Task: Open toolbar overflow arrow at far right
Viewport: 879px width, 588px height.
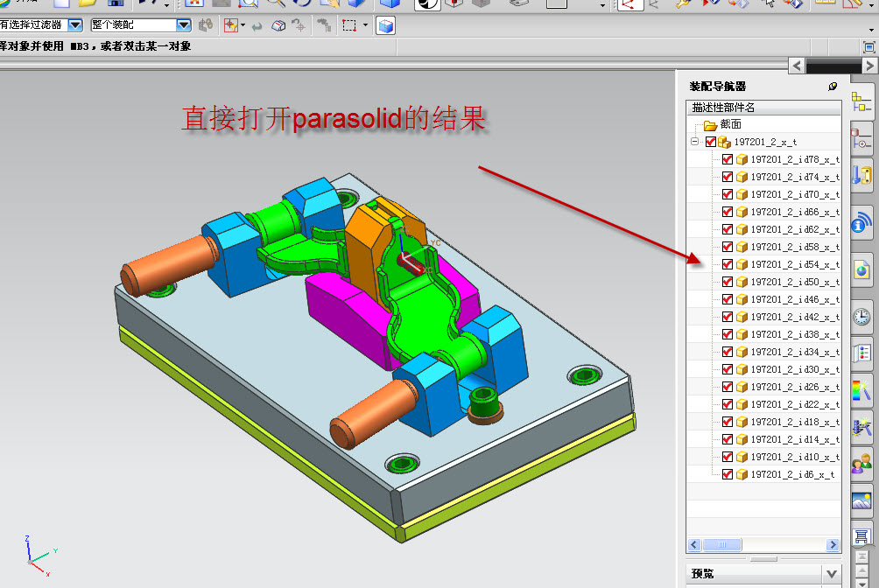Action: coord(871,30)
